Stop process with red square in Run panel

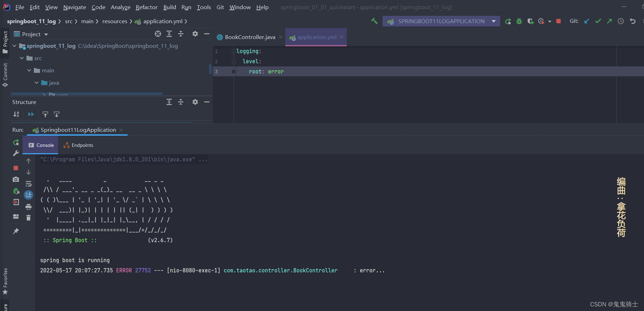[x=16, y=168]
